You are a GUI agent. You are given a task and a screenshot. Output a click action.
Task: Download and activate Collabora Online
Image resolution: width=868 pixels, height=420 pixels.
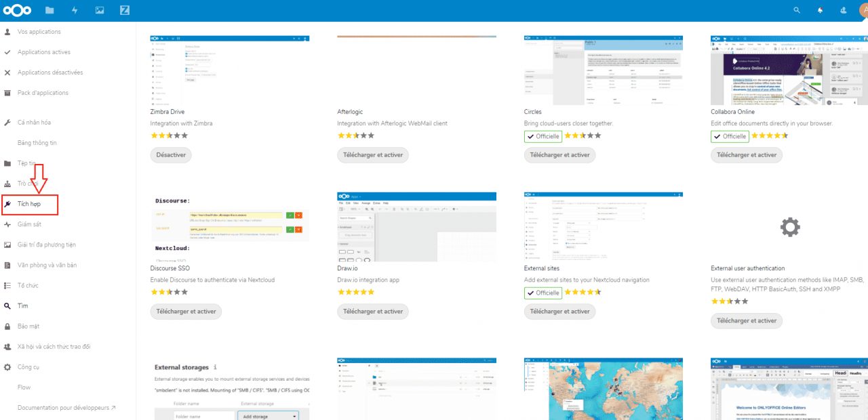point(746,155)
